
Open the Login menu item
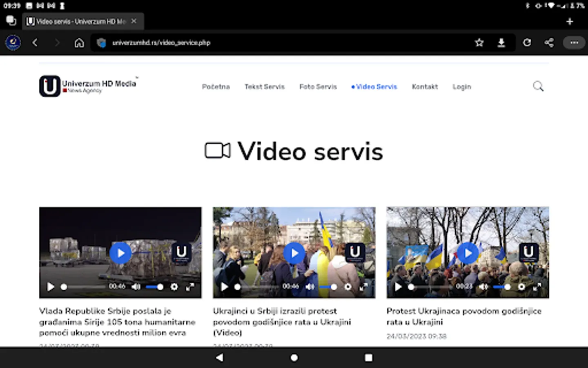462,87
